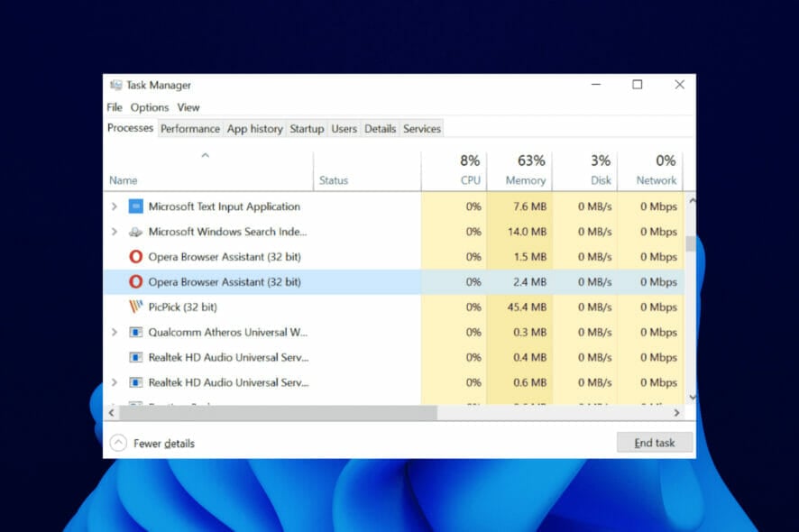Screen dimensions: 799x532
Task: Switch to the Startup tab
Action: pos(307,129)
